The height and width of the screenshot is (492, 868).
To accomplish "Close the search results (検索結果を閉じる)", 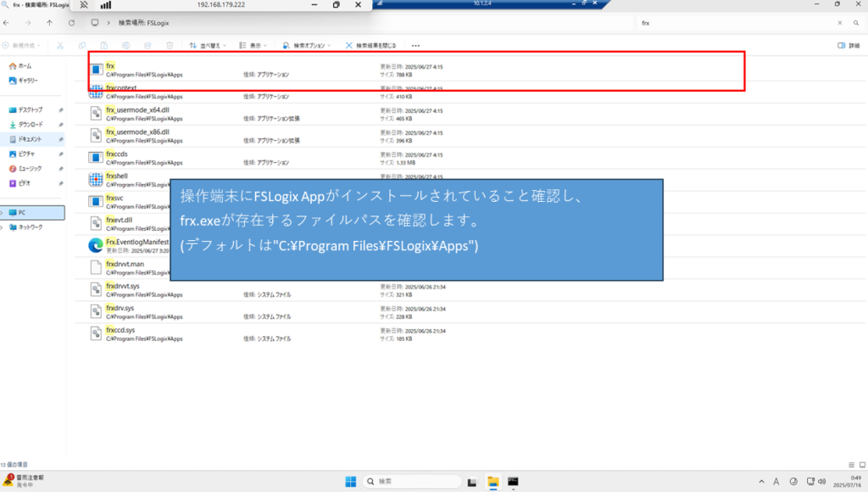I will point(371,46).
